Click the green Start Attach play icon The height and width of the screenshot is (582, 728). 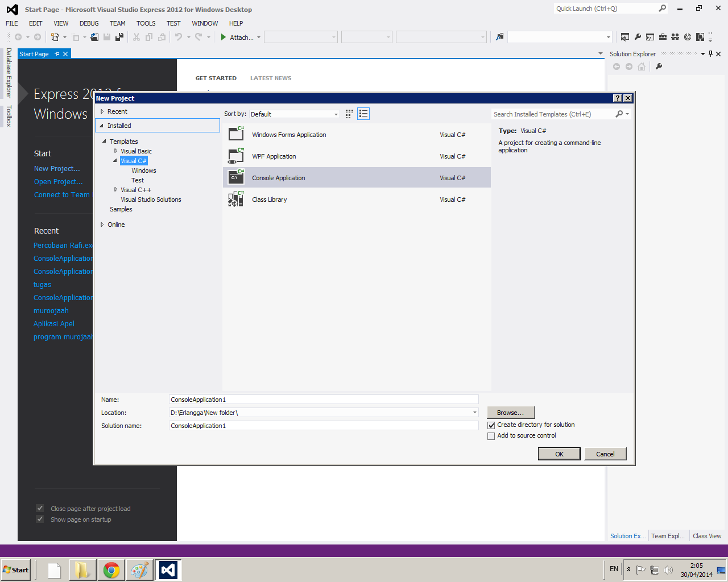click(224, 37)
